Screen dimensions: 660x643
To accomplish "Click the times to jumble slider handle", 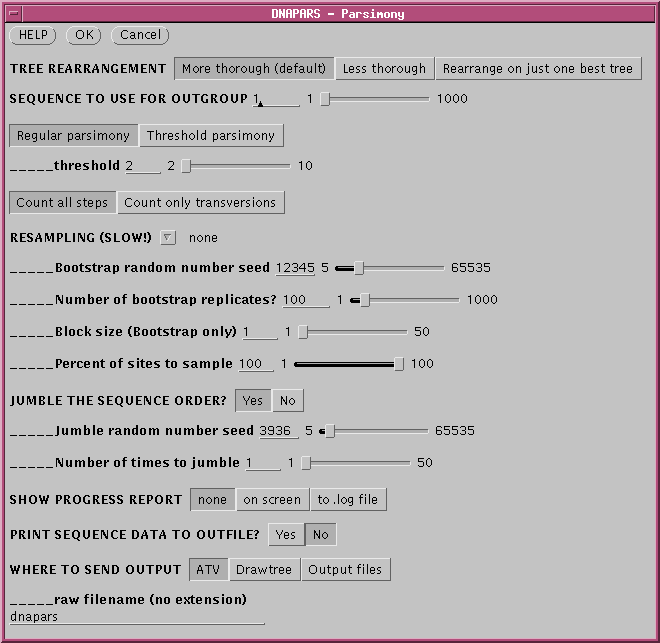I will tap(306, 463).
